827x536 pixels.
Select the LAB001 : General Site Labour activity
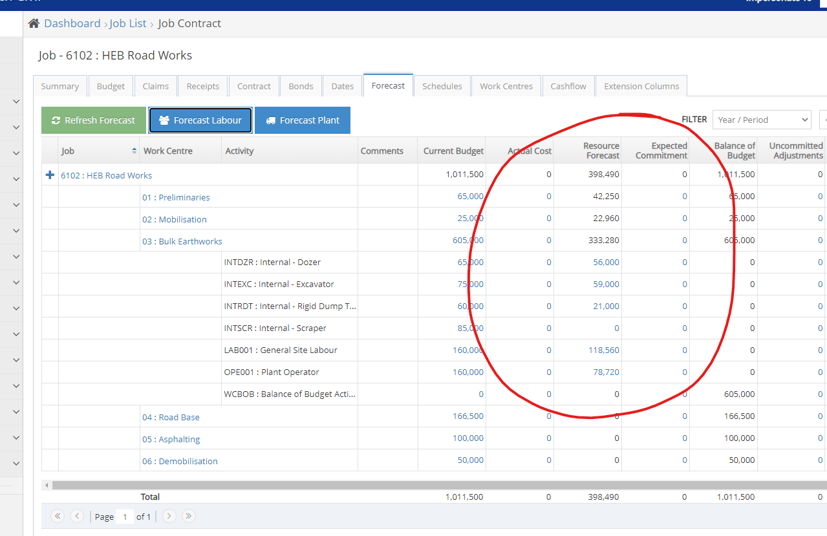tap(280, 350)
